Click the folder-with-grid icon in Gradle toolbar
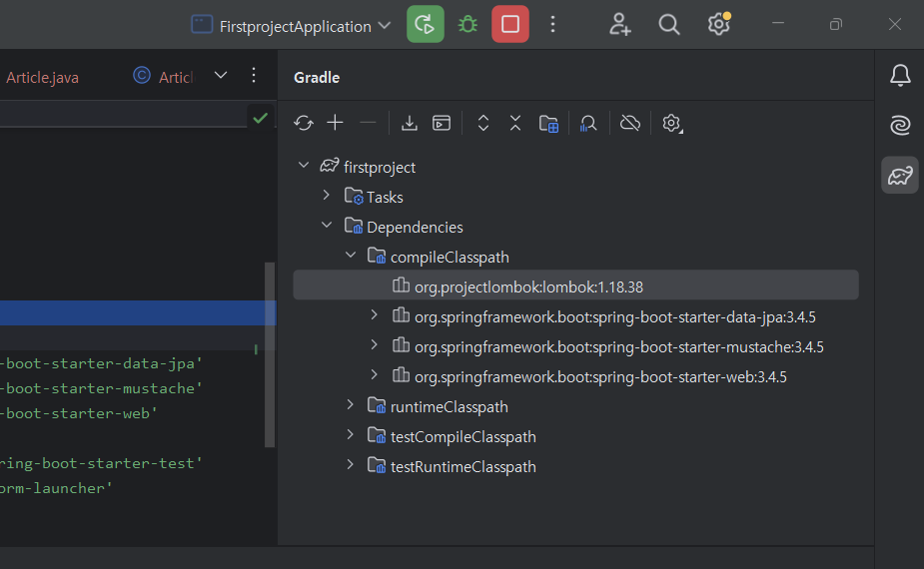Image resolution: width=924 pixels, height=569 pixels. tap(548, 124)
